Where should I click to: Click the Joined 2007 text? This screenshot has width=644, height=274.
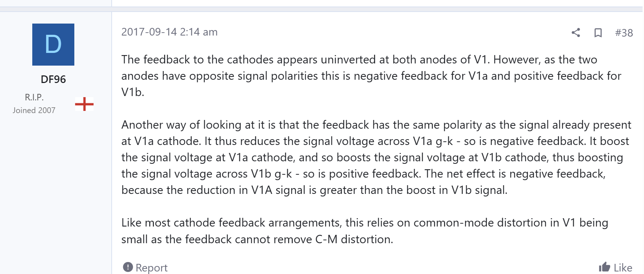click(34, 110)
